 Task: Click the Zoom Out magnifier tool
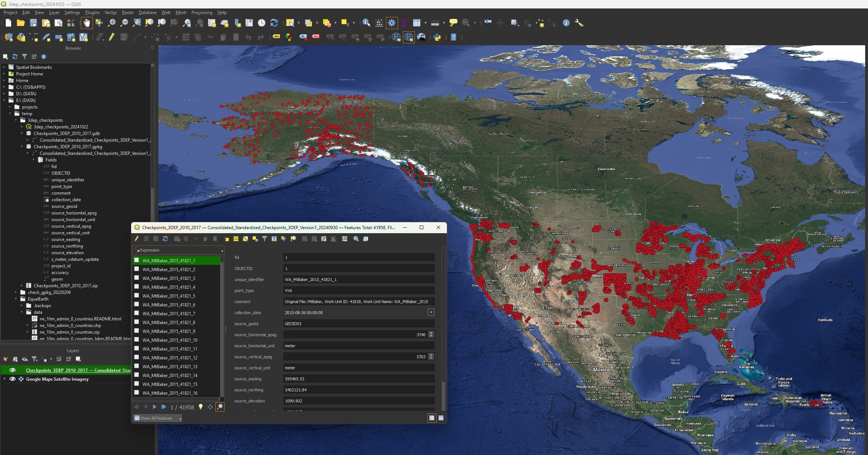pos(124,23)
